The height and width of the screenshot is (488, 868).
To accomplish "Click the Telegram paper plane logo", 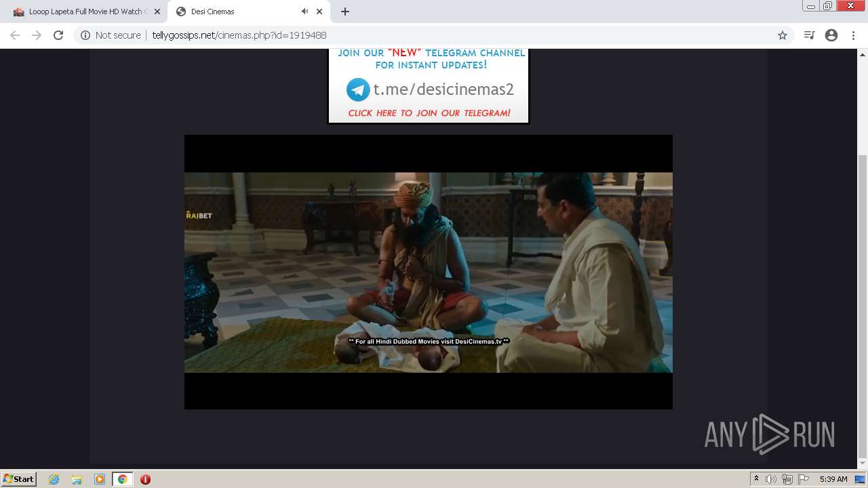I will 358,89.
